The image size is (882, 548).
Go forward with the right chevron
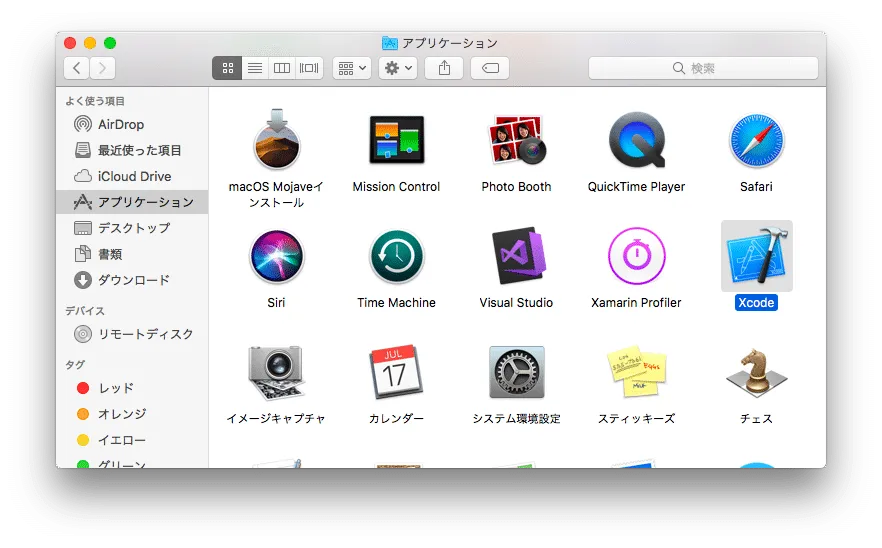click(x=102, y=68)
